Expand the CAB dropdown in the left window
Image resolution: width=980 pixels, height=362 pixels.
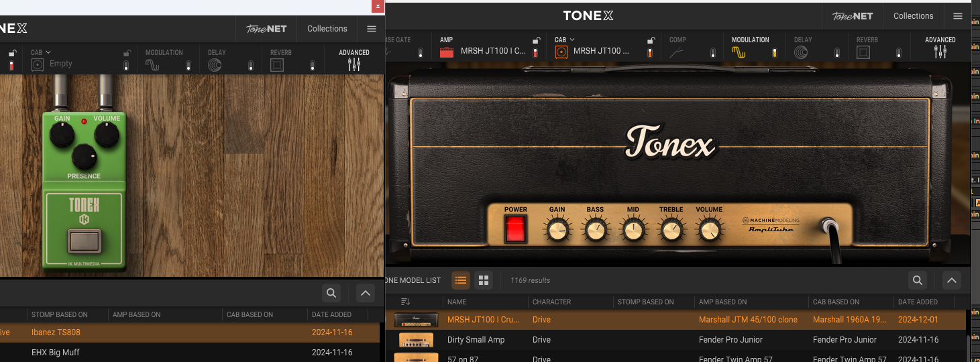[48, 52]
